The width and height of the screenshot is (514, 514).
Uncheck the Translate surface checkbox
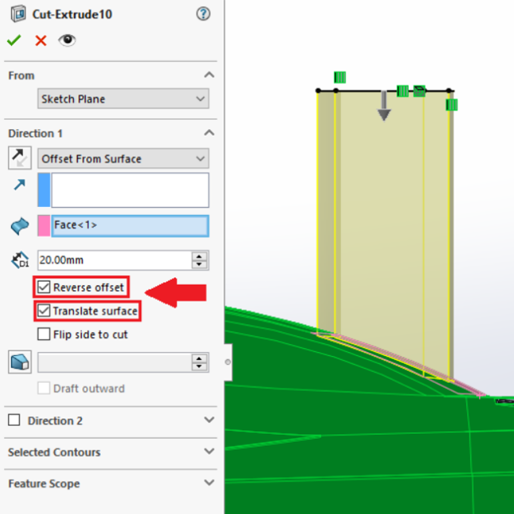tap(44, 311)
